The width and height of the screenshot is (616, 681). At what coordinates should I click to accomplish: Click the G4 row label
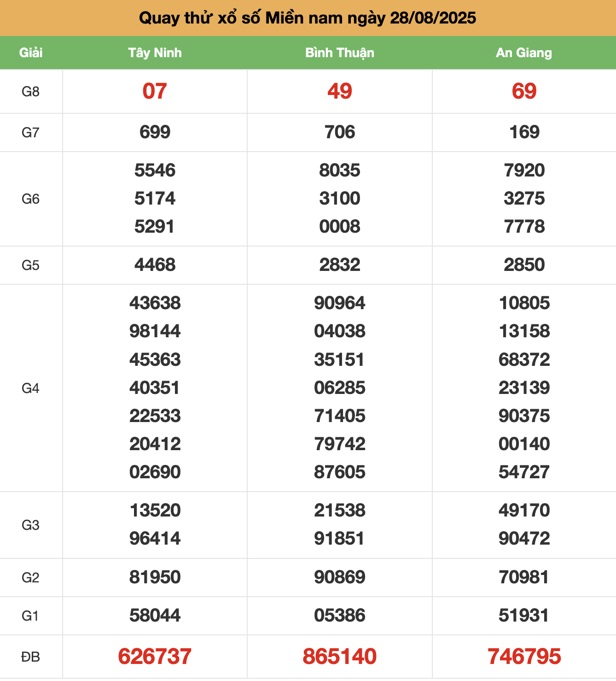pos(31,388)
